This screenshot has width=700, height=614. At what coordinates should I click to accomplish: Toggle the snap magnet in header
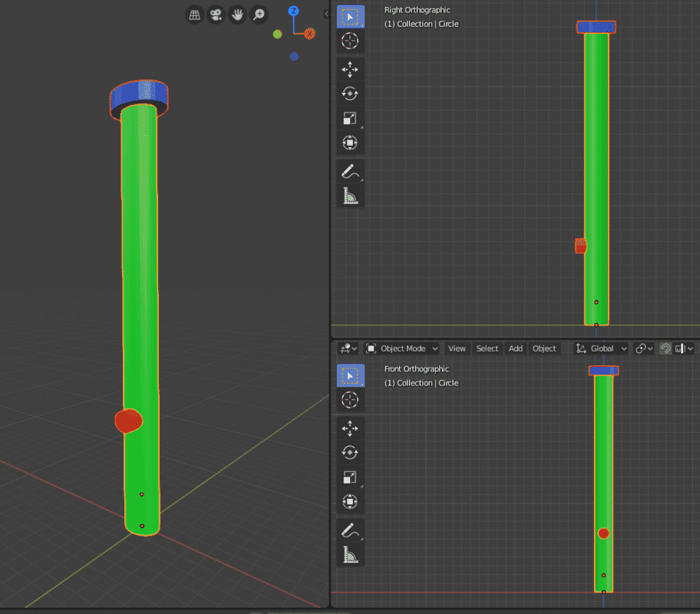click(x=665, y=348)
